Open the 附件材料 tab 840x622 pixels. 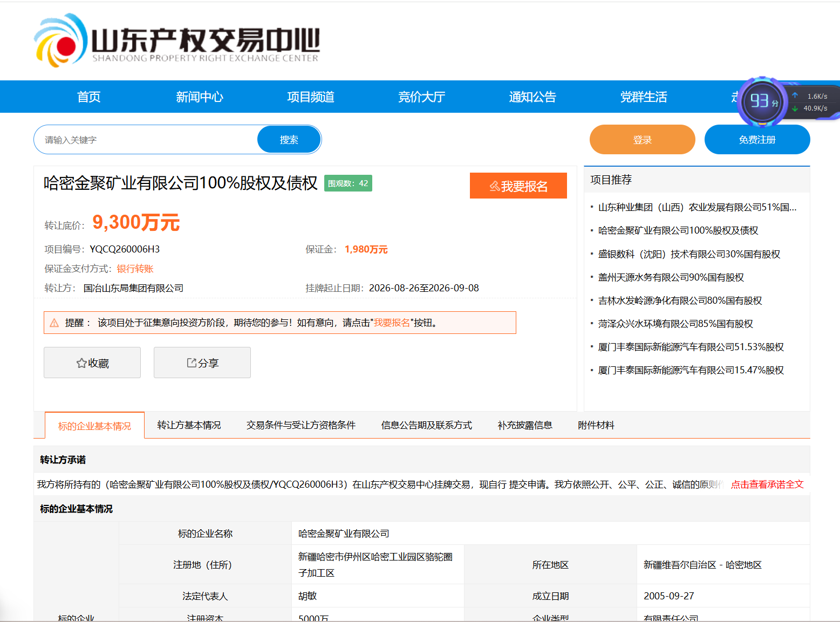(596, 425)
